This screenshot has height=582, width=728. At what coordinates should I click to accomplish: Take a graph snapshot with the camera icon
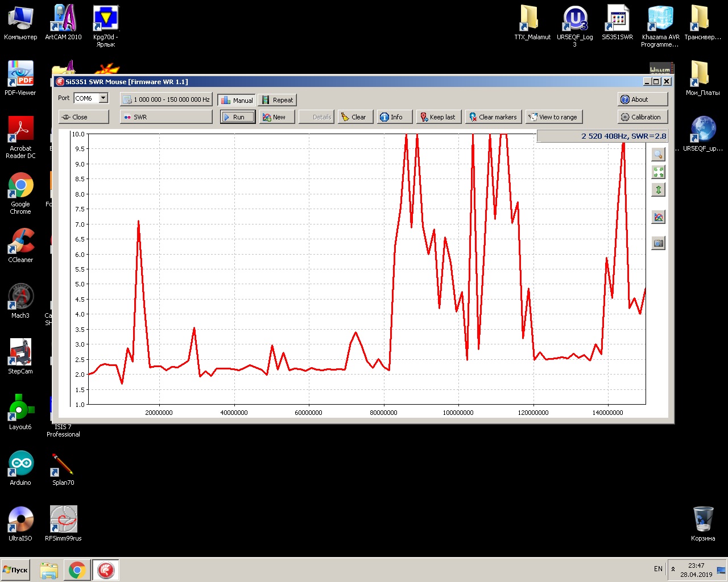click(658, 243)
